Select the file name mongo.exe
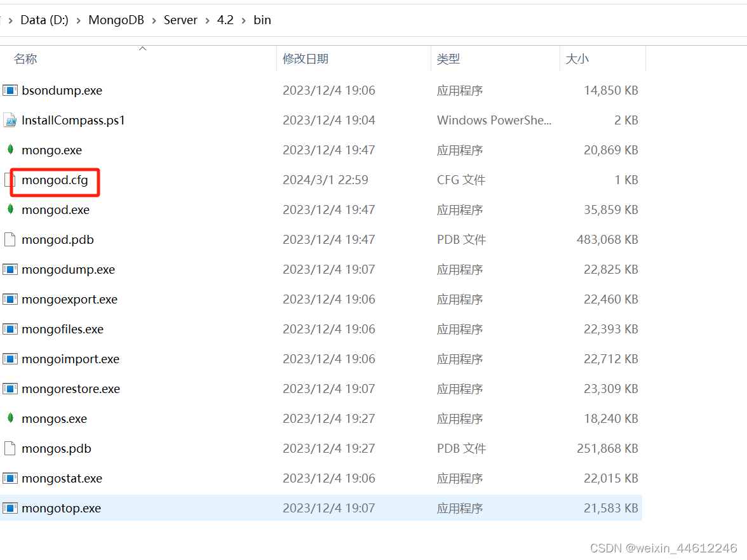 pos(52,150)
